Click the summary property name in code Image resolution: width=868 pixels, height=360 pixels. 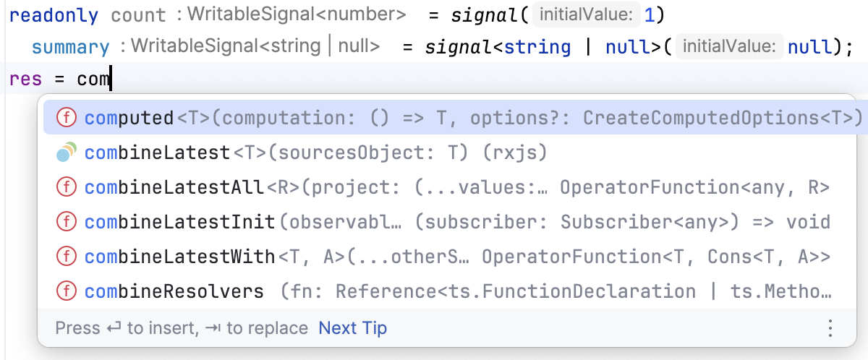[x=70, y=48]
